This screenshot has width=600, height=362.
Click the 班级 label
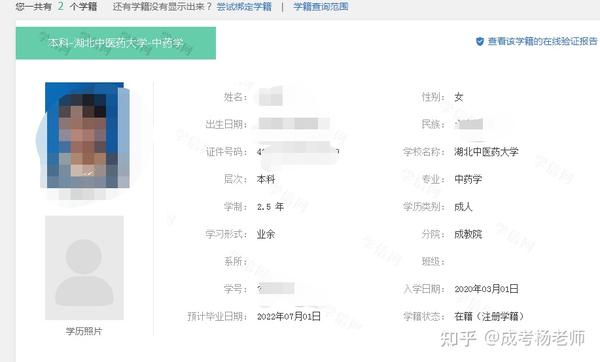click(433, 262)
